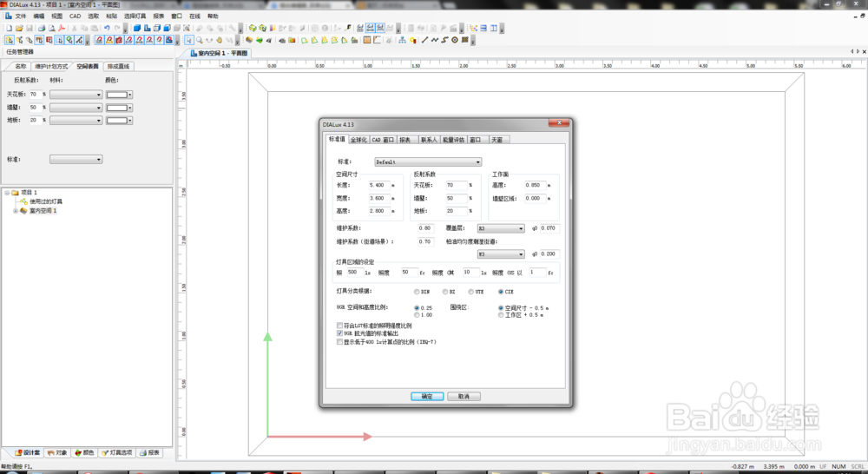The width and height of the screenshot is (868, 474).
Task: Click the yellow folder icon beside 项目 1
Action: pos(16,192)
